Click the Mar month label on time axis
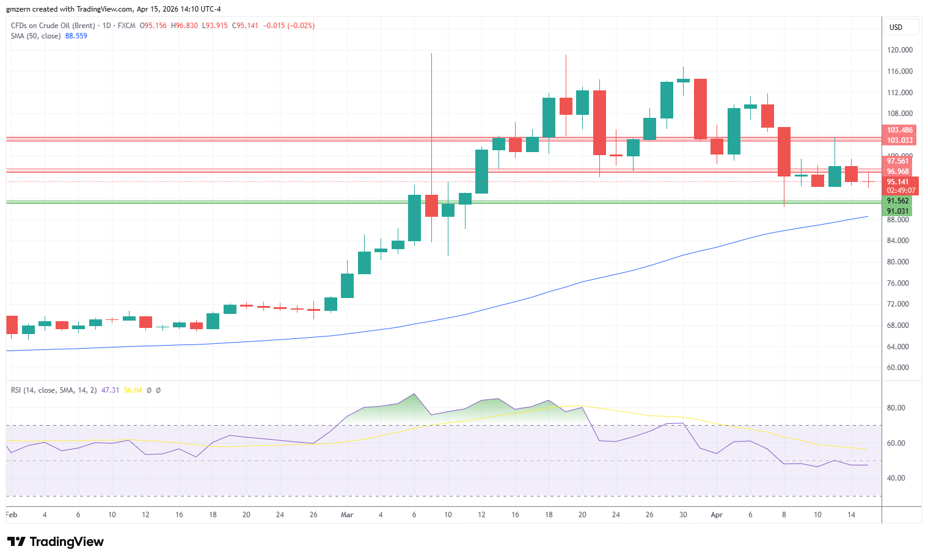The height and width of the screenshot is (560, 928). (347, 515)
